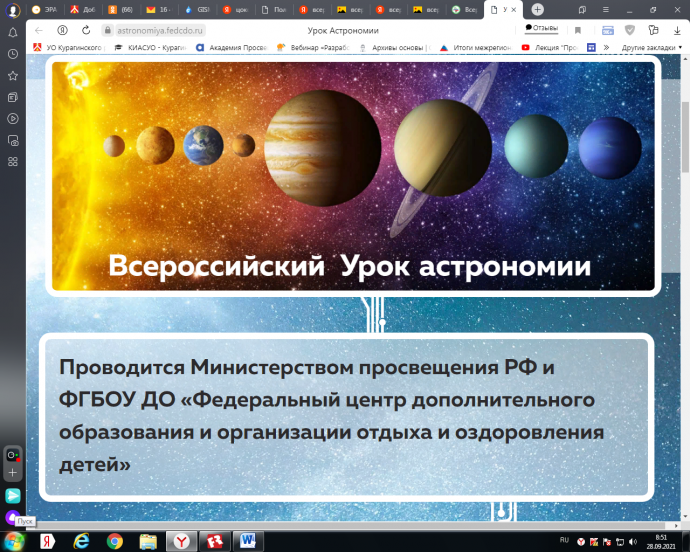Close the current active tab
Screen dimensions: 690x552
(514, 10)
